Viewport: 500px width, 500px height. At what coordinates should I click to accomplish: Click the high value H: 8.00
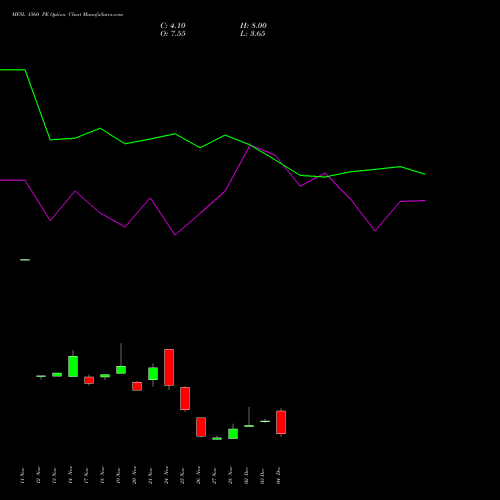point(253,26)
